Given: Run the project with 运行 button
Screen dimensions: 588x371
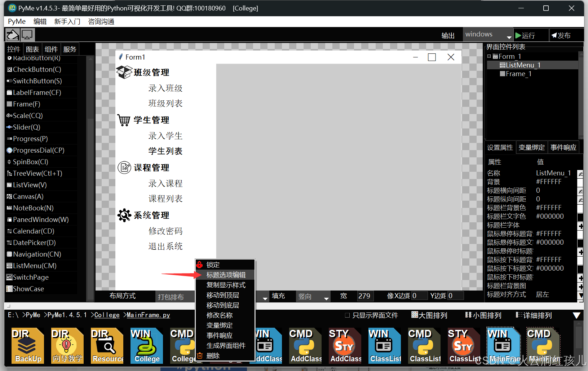Looking at the screenshot, I should (530, 35).
